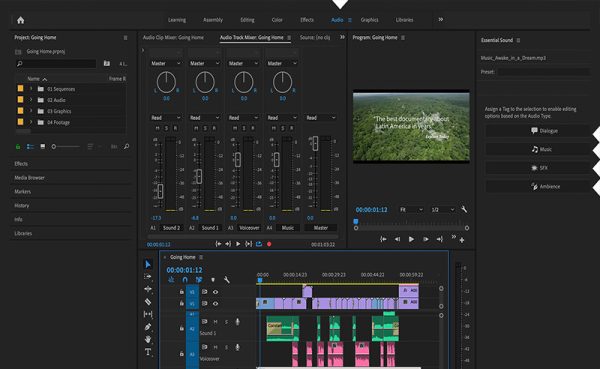Open the Fit zoom level dropdown
This screenshot has width=600, height=369.
(411, 210)
